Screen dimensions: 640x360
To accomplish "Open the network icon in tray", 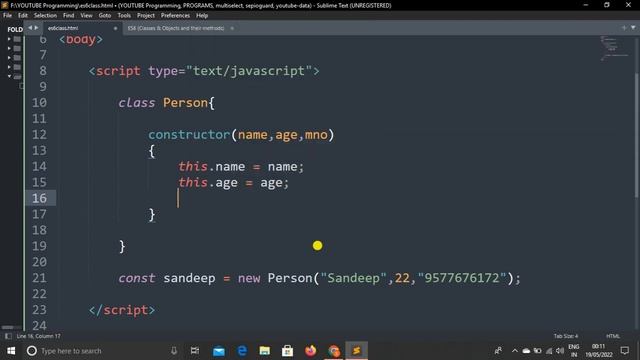I will point(549,351).
